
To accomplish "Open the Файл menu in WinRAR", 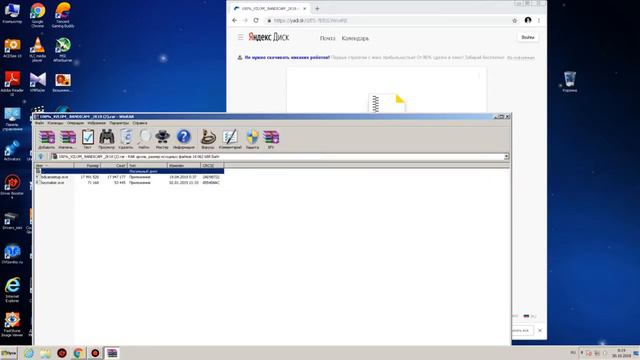I will coord(40,123).
